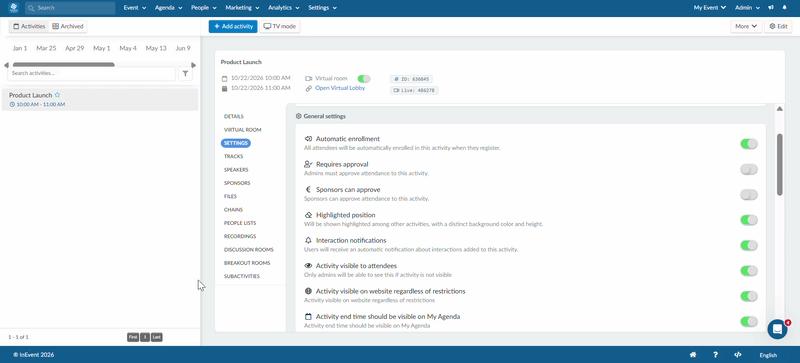The image size is (800, 363).
Task: Click the Search activities input field
Action: point(91,74)
